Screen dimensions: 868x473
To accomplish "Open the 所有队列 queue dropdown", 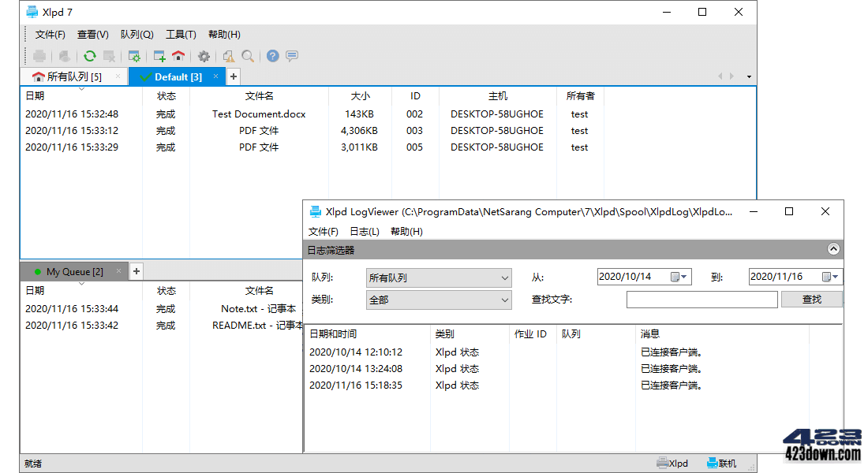I will (x=438, y=277).
